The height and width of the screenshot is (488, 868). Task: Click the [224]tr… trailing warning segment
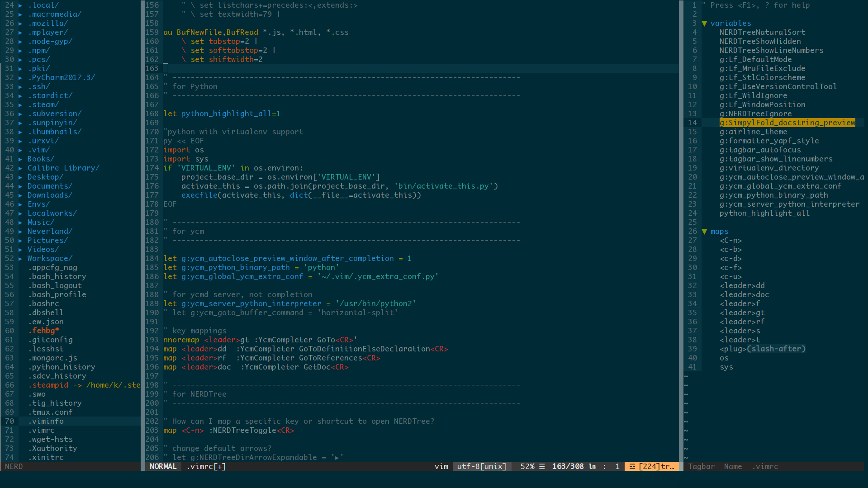pos(651,466)
